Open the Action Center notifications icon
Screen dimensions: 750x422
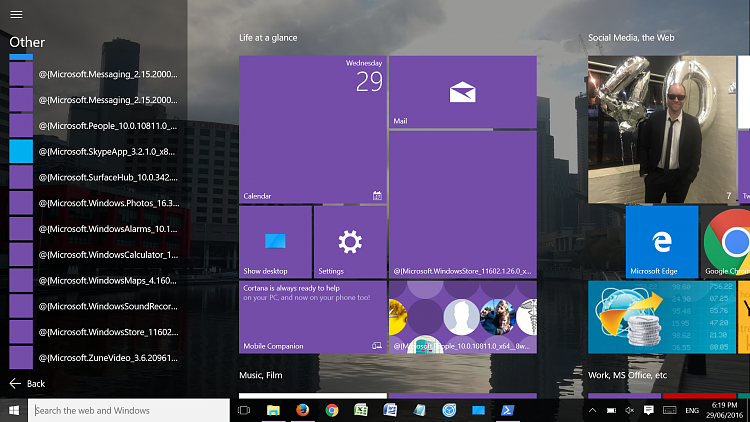[649, 410]
